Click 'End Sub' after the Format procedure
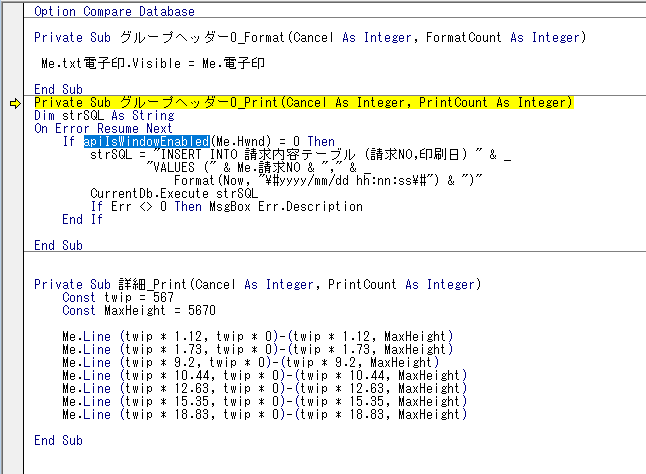The height and width of the screenshot is (474, 646). pos(58,89)
